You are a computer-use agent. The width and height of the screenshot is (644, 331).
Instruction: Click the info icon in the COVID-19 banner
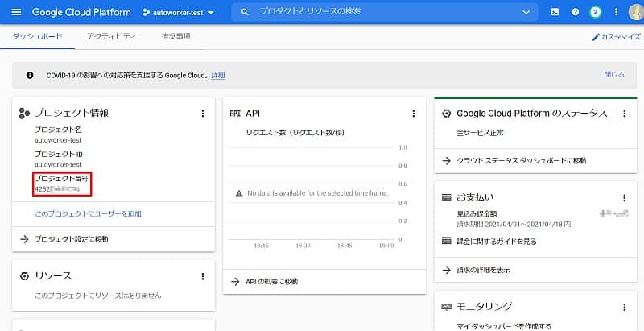(30, 75)
